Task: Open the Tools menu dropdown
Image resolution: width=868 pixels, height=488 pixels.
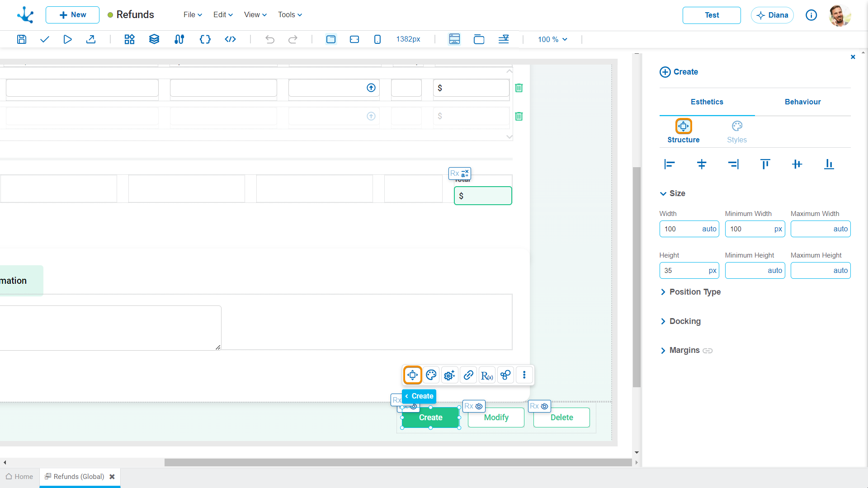Action: click(x=290, y=15)
